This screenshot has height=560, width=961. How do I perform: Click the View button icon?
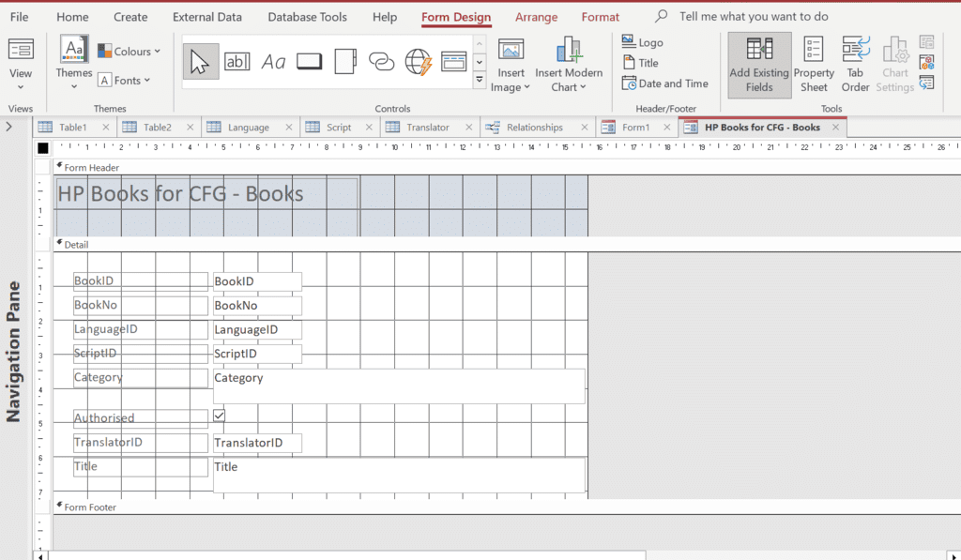pyautogui.click(x=21, y=50)
